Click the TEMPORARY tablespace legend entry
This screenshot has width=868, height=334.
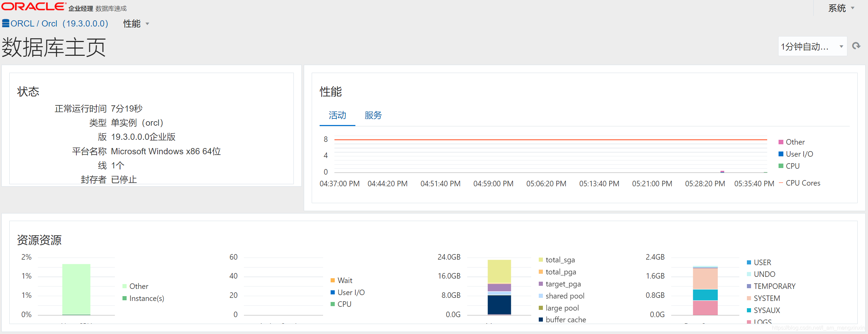[x=771, y=286]
